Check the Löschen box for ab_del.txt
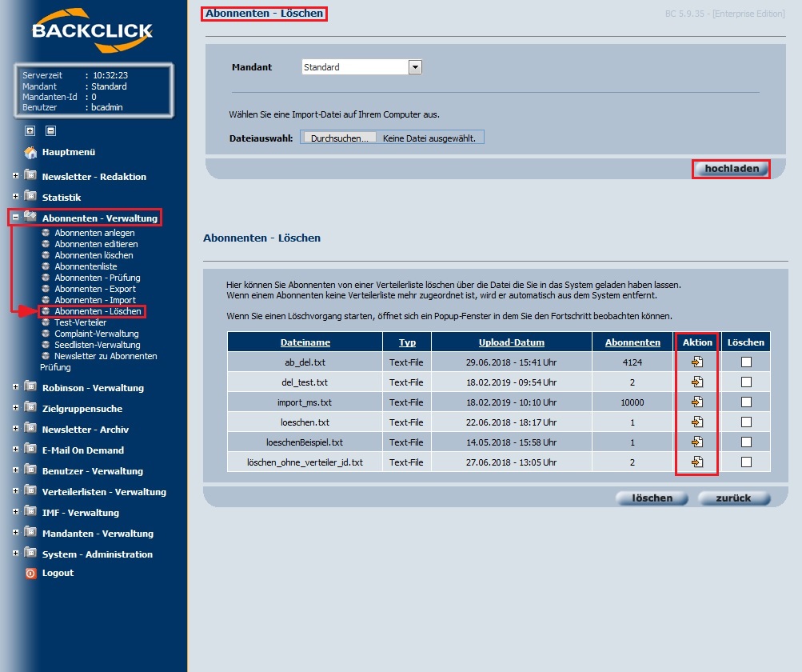The height and width of the screenshot is (672, 802). [746, 362]
